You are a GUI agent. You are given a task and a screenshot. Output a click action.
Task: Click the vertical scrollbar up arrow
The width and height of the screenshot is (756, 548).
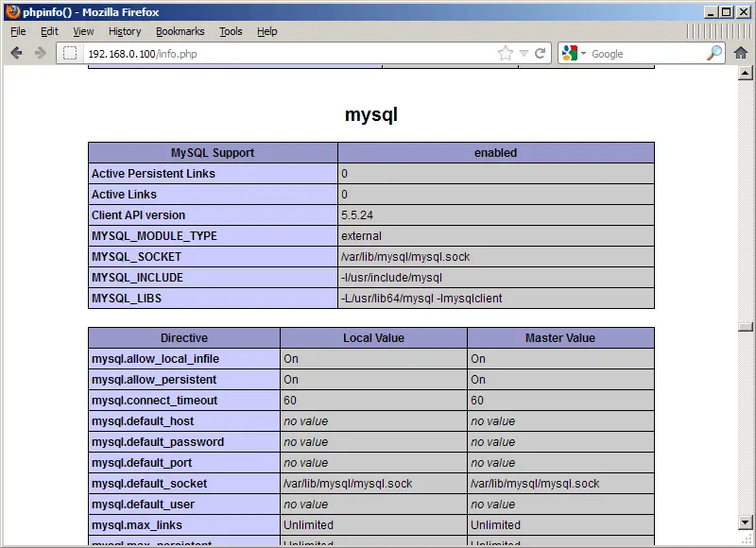pyautogui.click(x=746, y=73)
